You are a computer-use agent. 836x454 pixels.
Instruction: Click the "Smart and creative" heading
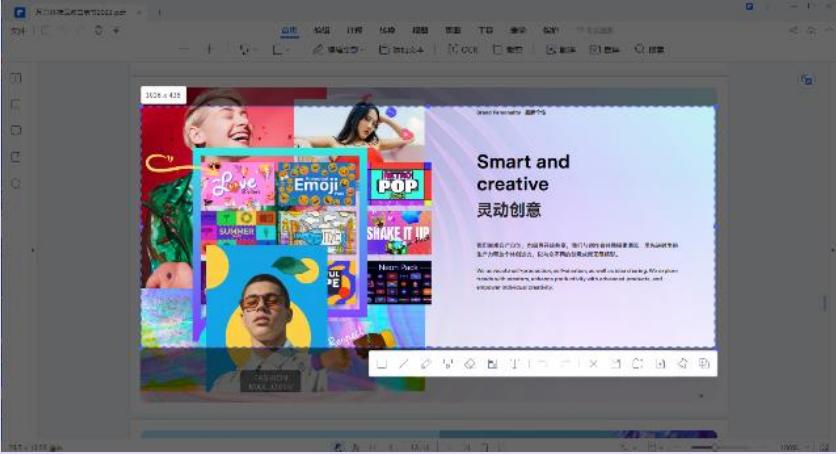coord(523,173)
